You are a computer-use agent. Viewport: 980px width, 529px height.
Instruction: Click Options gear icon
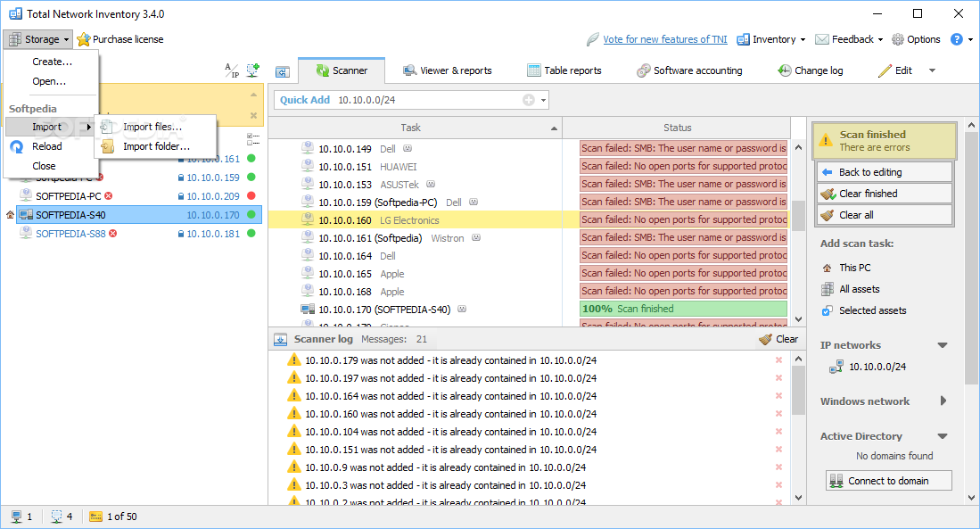click(897, 39)
